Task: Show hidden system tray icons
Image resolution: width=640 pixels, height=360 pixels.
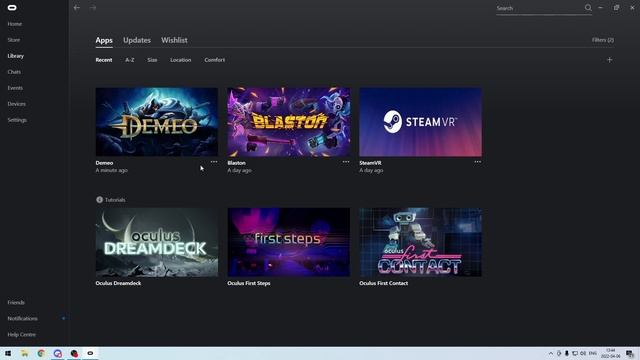Action: coord(551,353)
